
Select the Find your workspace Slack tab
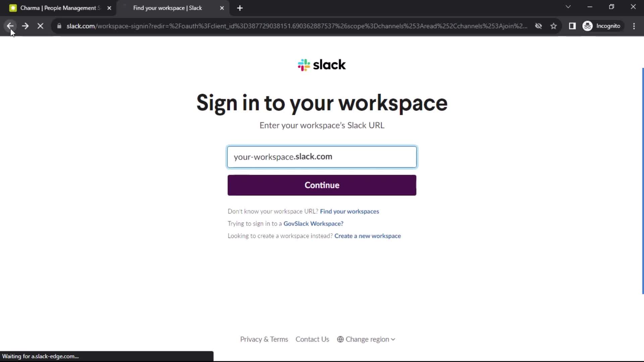point(173,8)
